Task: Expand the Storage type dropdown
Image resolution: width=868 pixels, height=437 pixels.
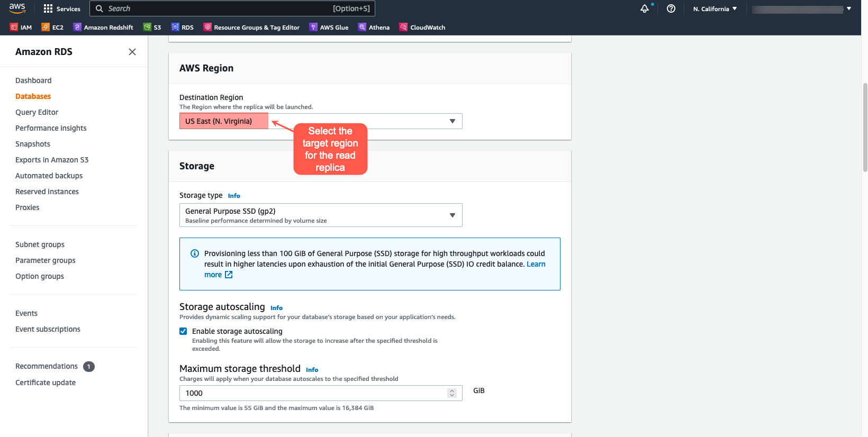Action: tap(321, 215)
